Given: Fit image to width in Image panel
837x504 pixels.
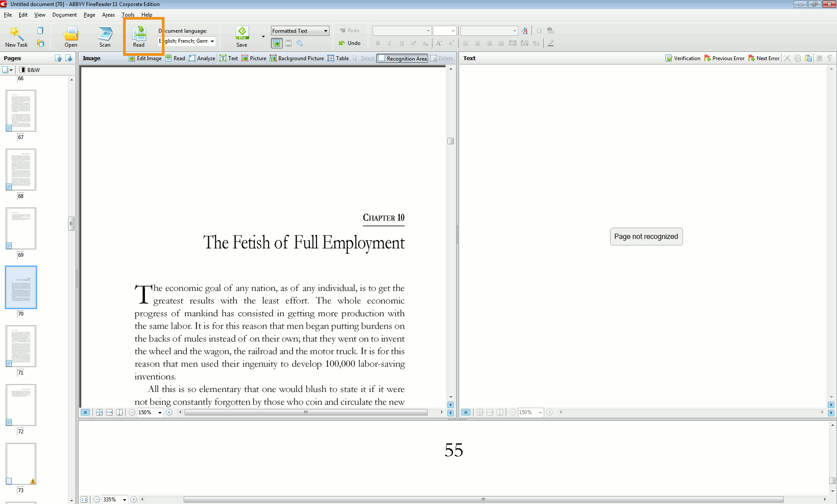Looking at the screenshot, I should click(x=110, y=412).
